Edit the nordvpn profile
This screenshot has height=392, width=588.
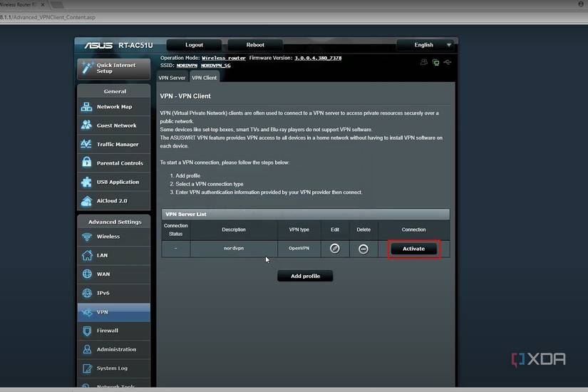coord(335,249)
